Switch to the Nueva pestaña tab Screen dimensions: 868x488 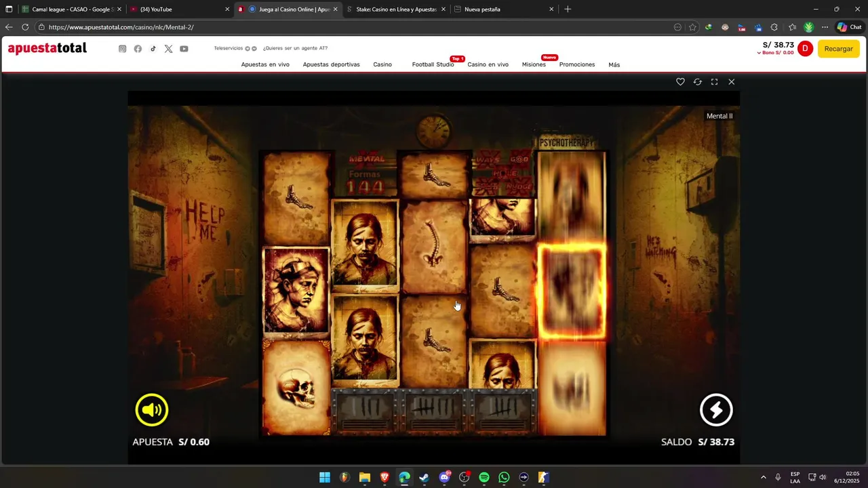[502, 9]
